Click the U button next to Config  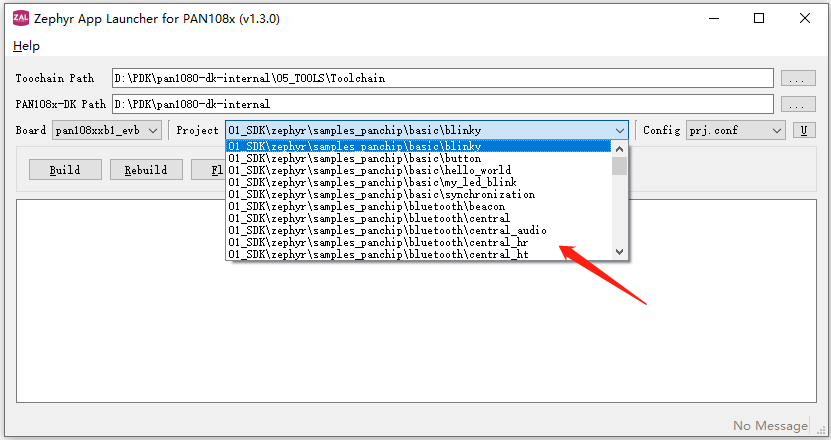click(804, 130)
